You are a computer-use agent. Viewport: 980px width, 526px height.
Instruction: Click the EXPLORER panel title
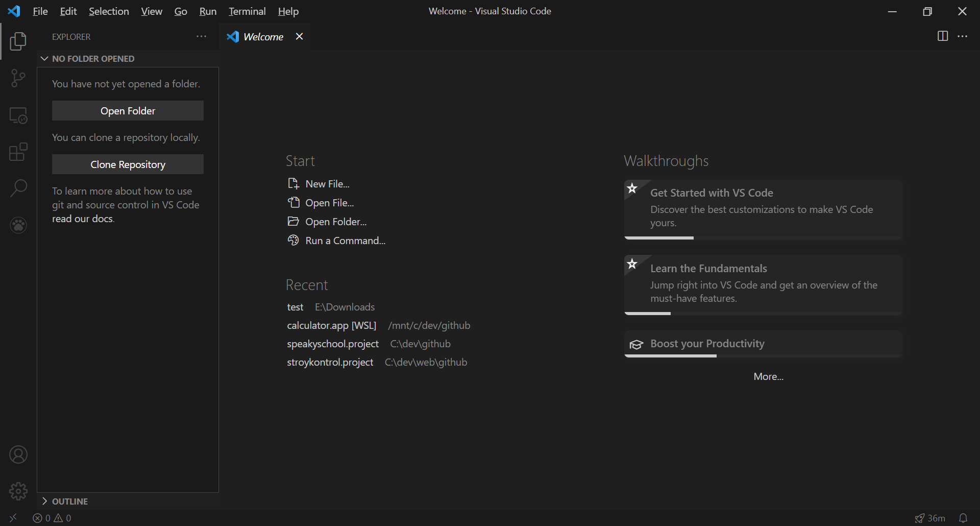71,37
